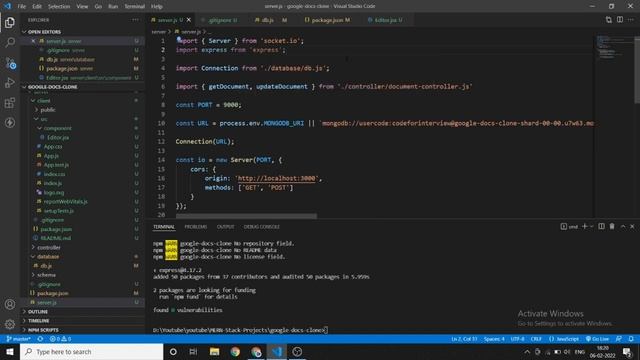The width and height of the screenshot is (640, 360).
Task: Collapse the component folder
Action: pos(58,128)
